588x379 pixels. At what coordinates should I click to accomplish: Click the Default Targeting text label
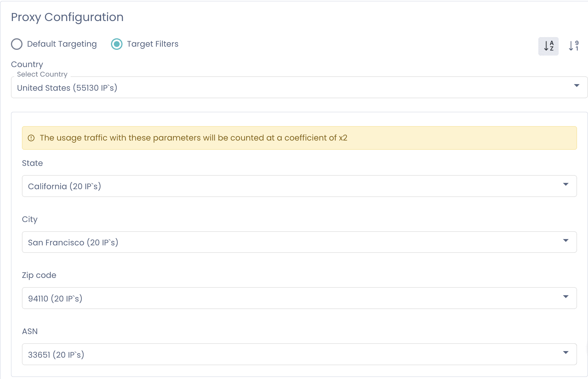point(62,44)
